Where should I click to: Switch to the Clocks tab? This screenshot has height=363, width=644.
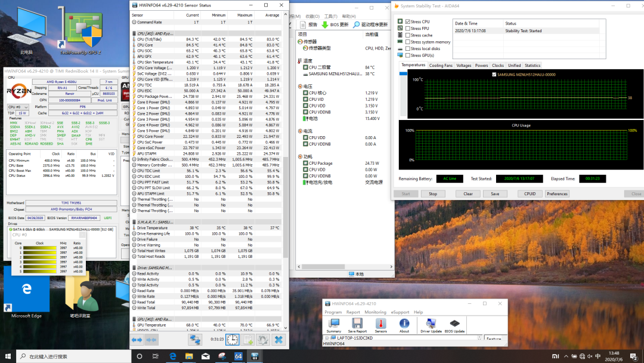[498, 65]
